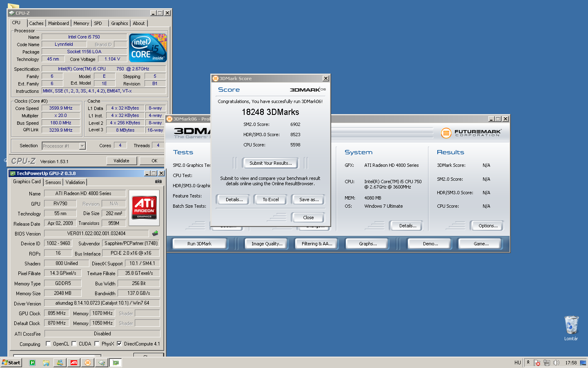Open the GPU-Z card selection dropdown at bottom

[x=57, y=355]
